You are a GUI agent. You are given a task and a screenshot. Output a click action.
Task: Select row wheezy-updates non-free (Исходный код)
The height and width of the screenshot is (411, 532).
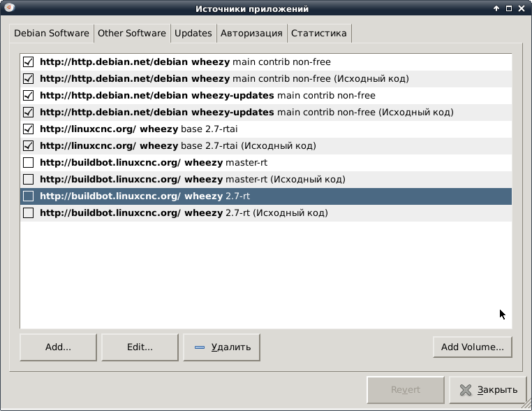click(x=266, y=113)
